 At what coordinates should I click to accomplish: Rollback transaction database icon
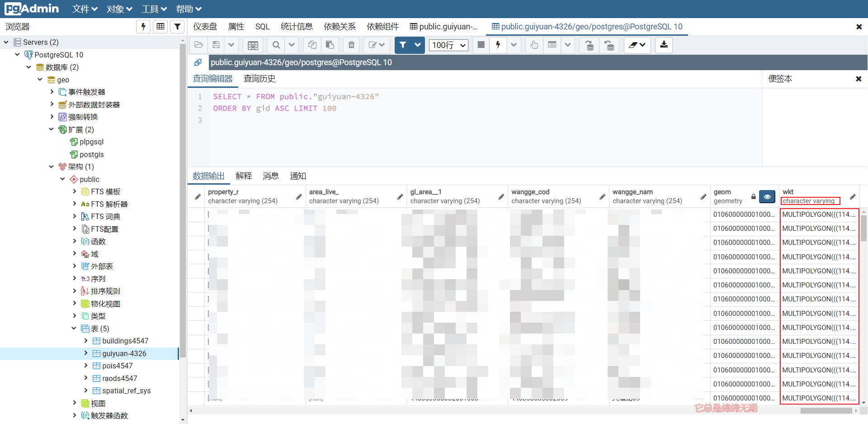coord(609,45)
